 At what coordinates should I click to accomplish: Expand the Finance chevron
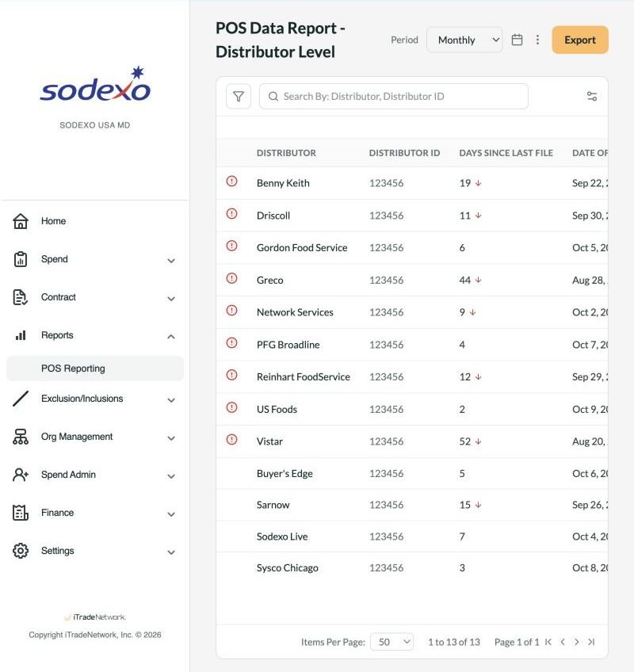[171, 514]
